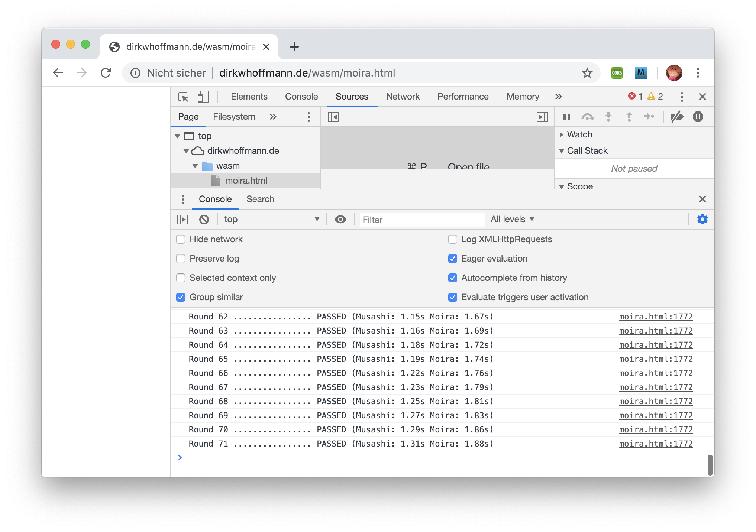This screenshot has height=532, width=756.
Task: Enable Selected context only checkbox
Action: pyautogui.click(x=181, y=278)
